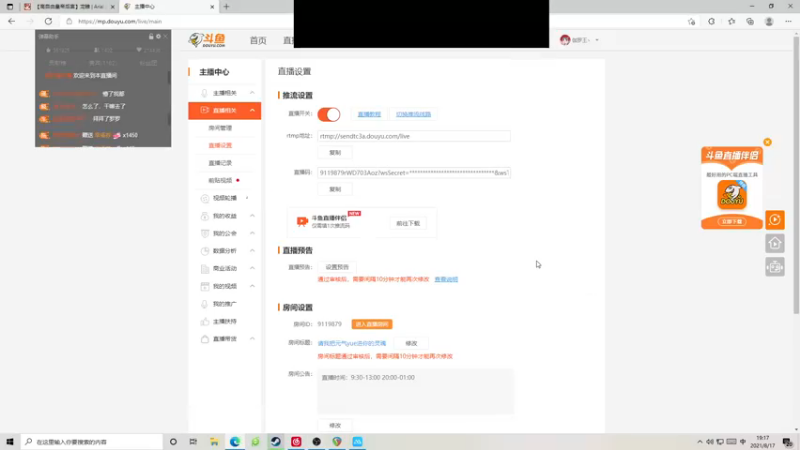Click the 直播带货 shopping bag icon
The image size is (800, 450).
205,339
